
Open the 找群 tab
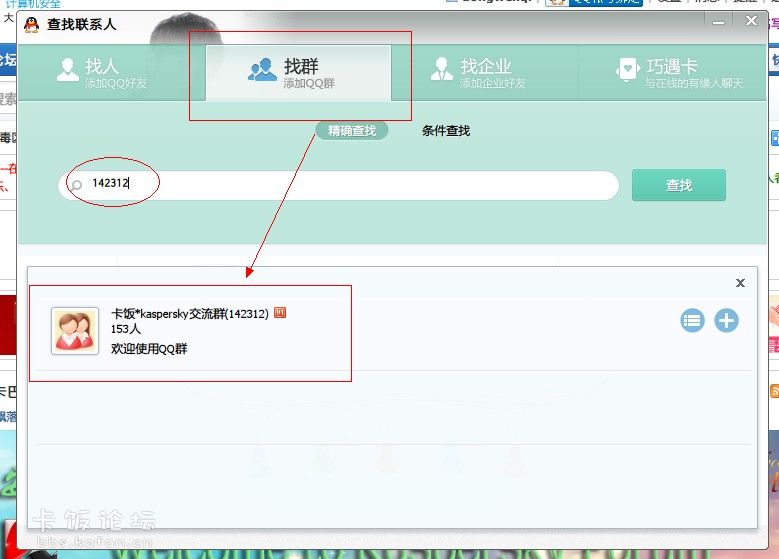click(298, 73)
